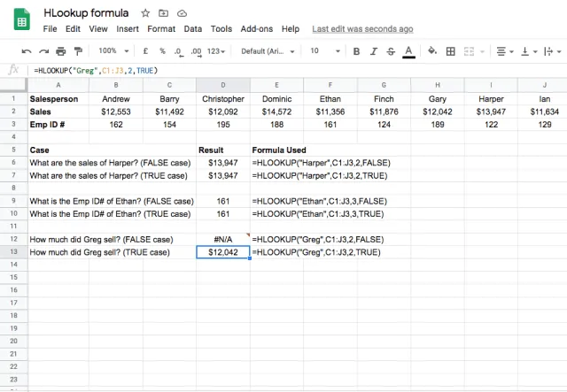Image resolution: width=567 pixels, height=392 pixels.
Task: Open the Format menu
Action: [161, 29]
